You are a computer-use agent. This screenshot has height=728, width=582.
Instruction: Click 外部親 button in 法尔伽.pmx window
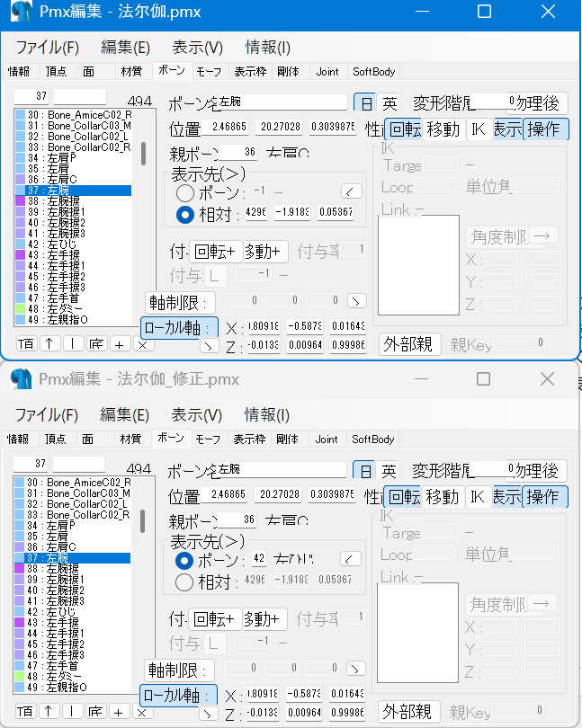point(409,344)
